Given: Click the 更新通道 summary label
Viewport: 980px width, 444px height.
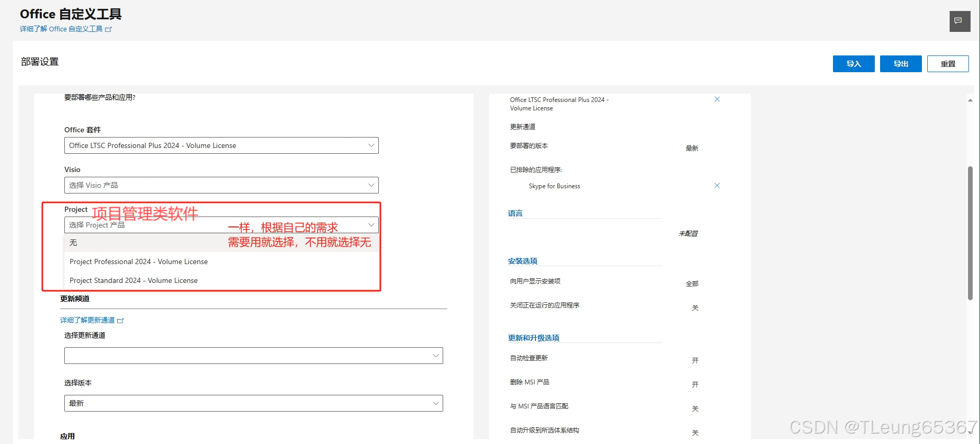Looking at the screenshot, I should pyautogui.click(x=523, y=127).
